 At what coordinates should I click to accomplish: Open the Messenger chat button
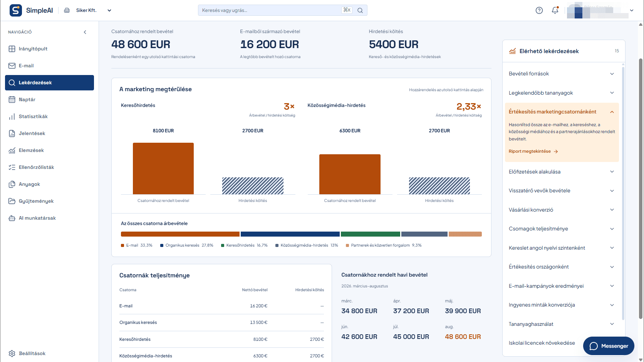[x=609, y=346]
